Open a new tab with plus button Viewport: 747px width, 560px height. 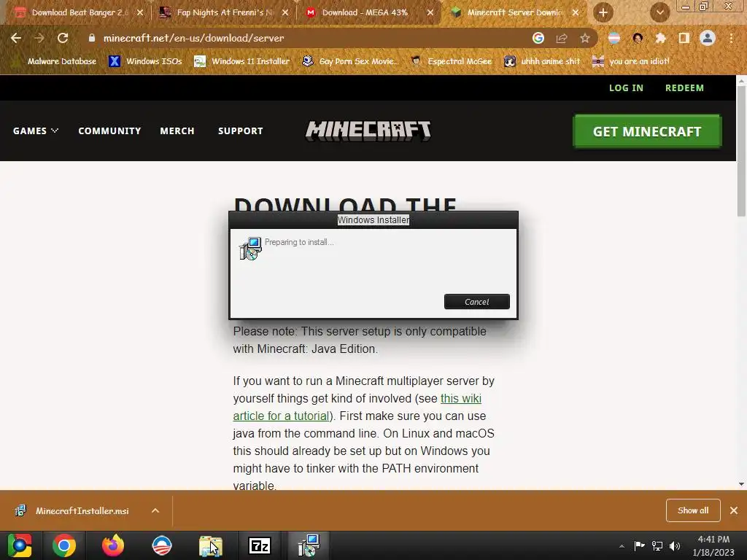click(x=603, y=12)
